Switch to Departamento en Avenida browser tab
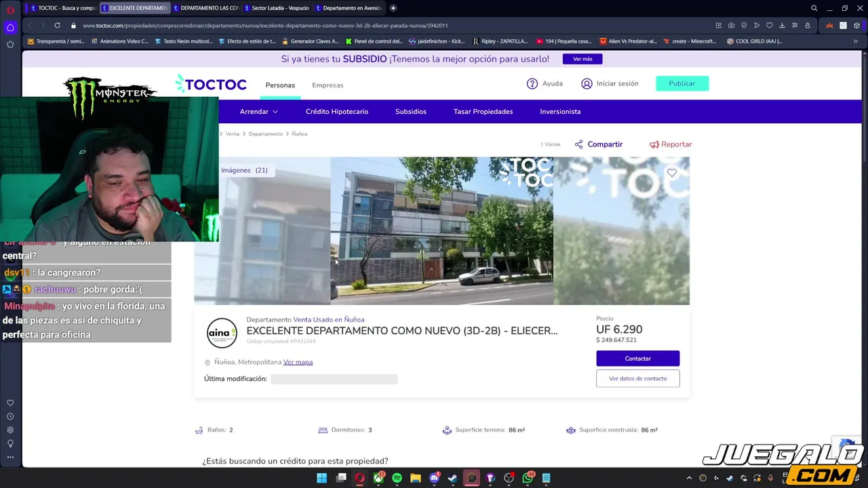Image resolution: width=868 pixels, height=488 pixels. click(348, 8)
